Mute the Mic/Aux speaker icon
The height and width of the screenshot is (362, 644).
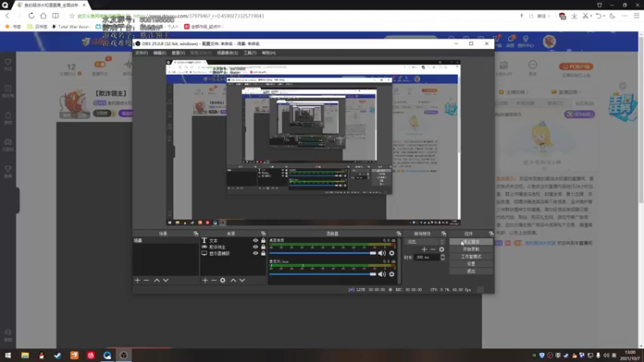tap(382, 274)
